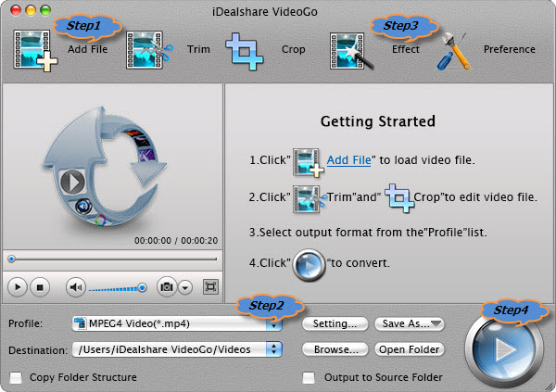Click the Add File toolbar label
Screen dimensions: 556x392
[x=88, y=49]
